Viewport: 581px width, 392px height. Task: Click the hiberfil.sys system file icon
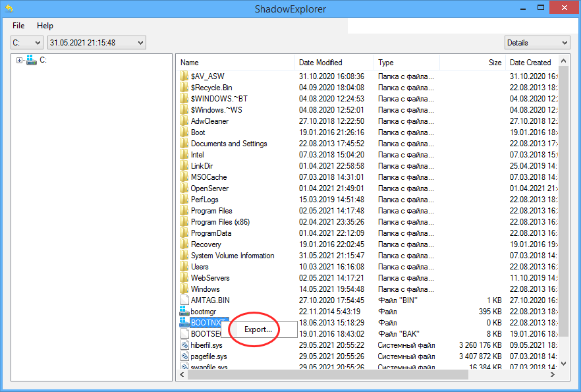pos(184,345)
